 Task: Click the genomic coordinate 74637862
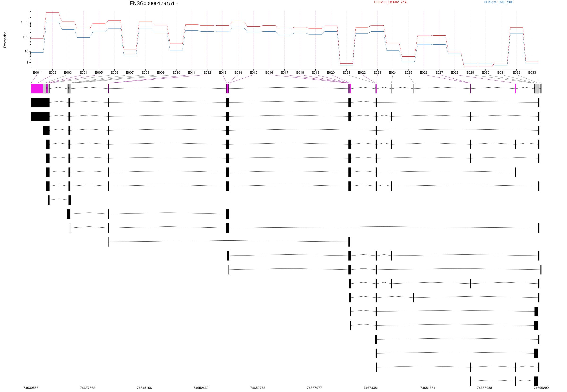tap(88, 388)
